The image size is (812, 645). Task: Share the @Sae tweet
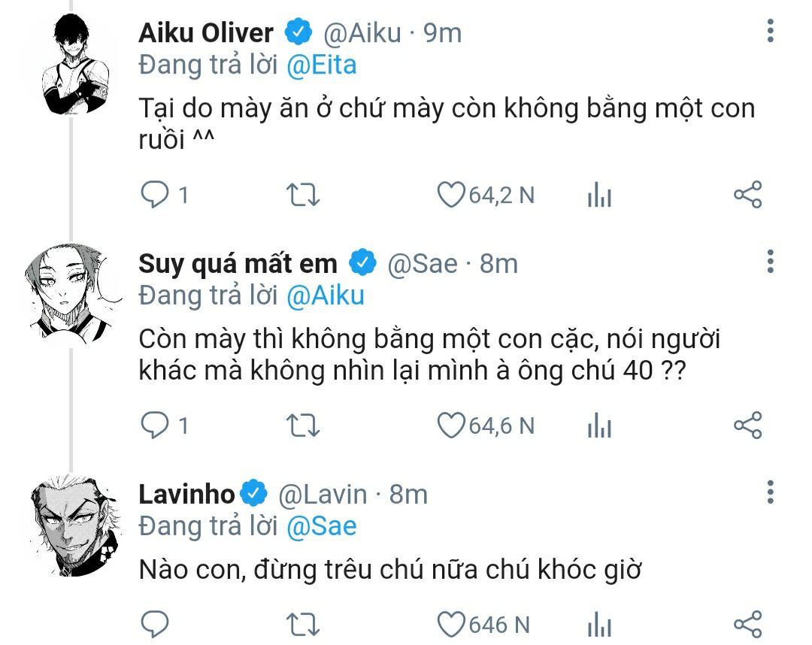point(747,425)
